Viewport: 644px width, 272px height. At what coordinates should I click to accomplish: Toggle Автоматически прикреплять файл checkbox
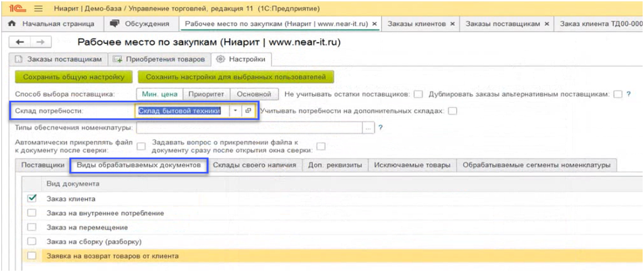coord(141,146)
